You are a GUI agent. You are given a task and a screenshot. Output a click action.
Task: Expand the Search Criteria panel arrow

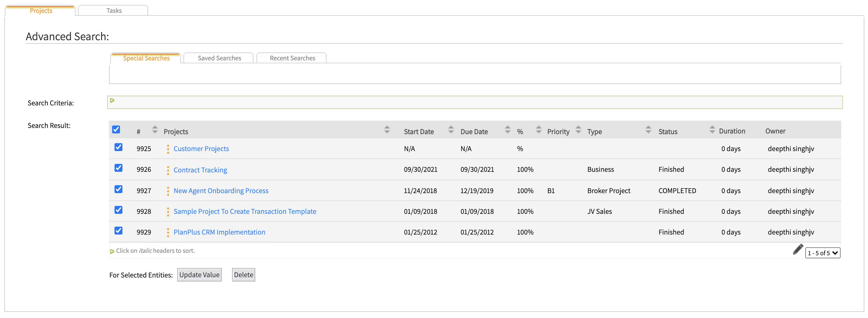[112, 101]
